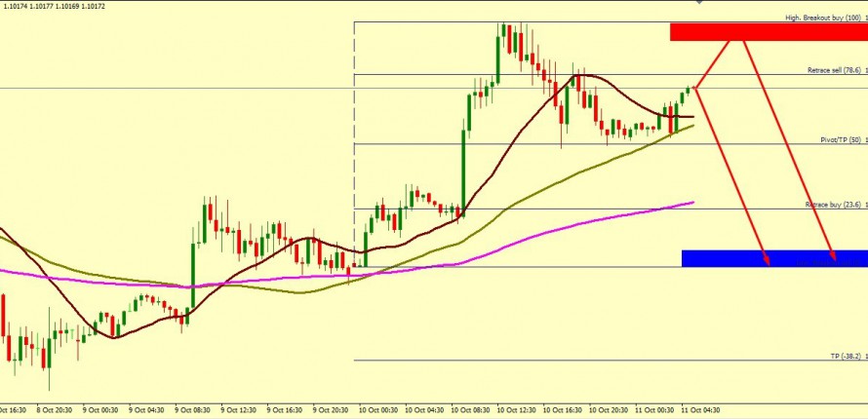
Task: Click the '10 Oct 12:30' time axis label
Action: pos(515,410)
